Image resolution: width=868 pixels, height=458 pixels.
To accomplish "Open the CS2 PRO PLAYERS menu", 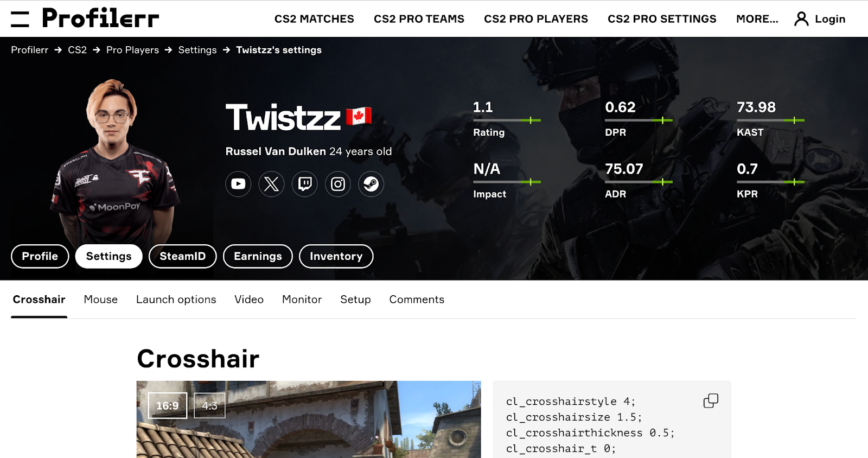I will tap(536, 19).
